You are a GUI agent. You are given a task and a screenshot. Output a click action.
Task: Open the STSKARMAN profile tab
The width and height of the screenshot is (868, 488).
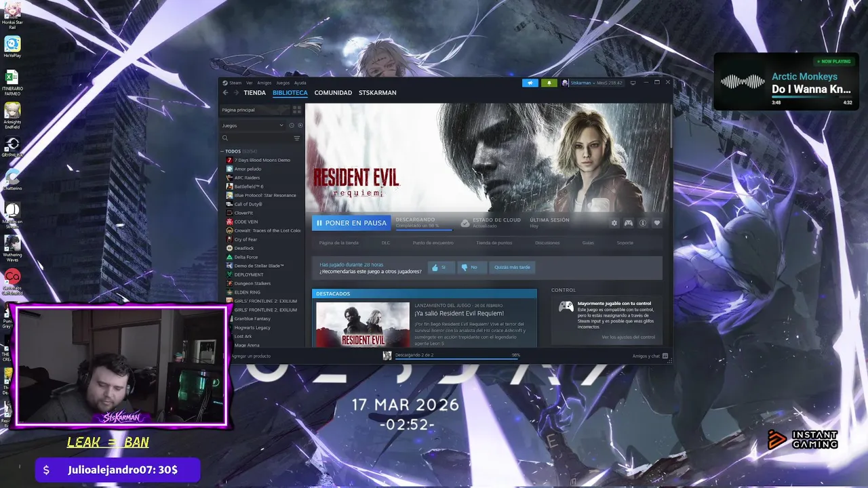[378, 93]
